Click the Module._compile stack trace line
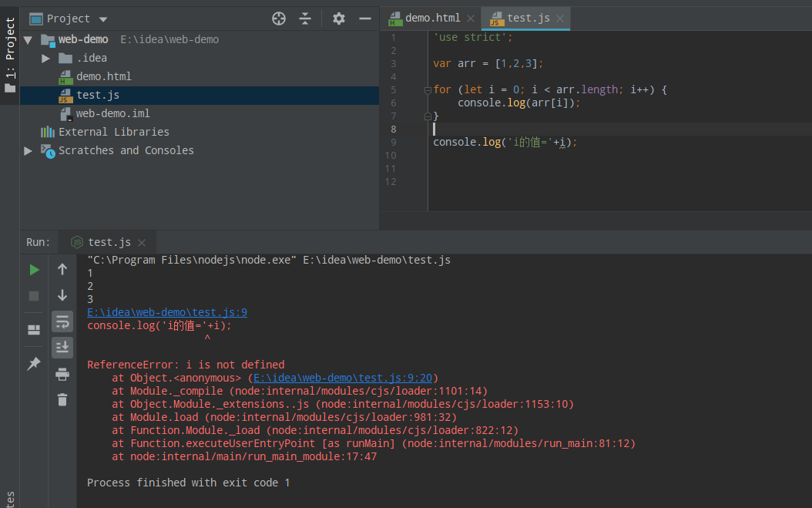812x508 pixels. [x=300, y=392]
